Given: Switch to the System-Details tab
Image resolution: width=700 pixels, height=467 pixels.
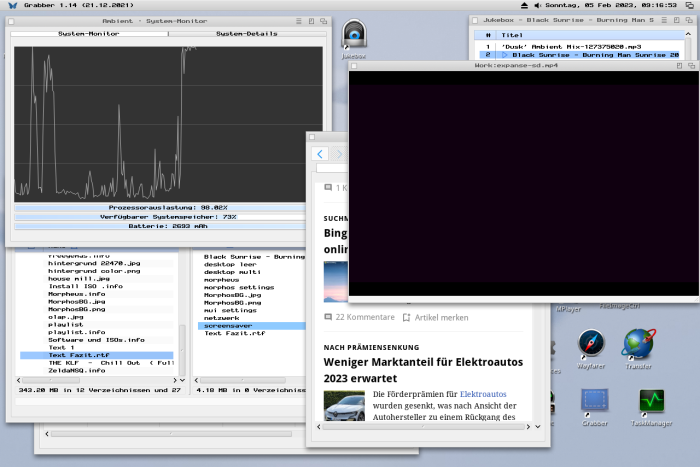Looking at the screenshot, I should pos(246,34).
